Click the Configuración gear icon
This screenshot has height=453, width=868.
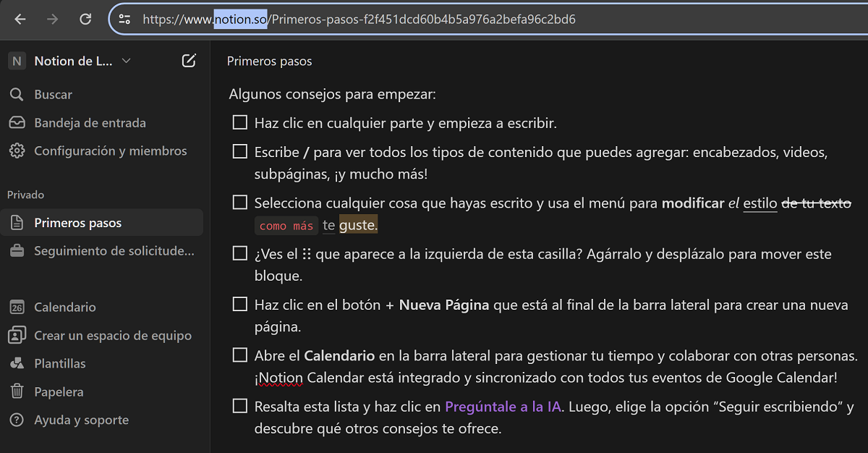pyautogui.click(x=17, y=151)
